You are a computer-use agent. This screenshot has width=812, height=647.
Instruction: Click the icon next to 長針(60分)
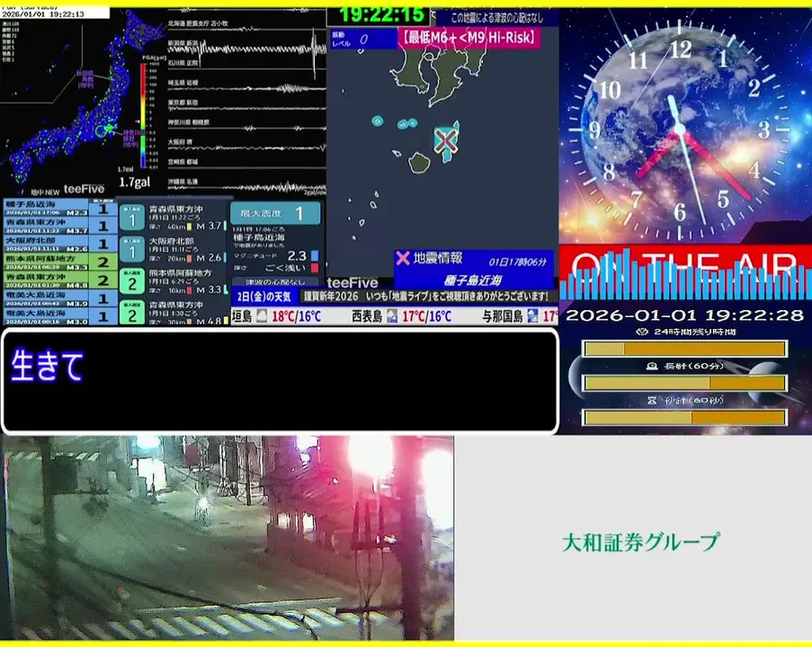[x=652, y=366]
